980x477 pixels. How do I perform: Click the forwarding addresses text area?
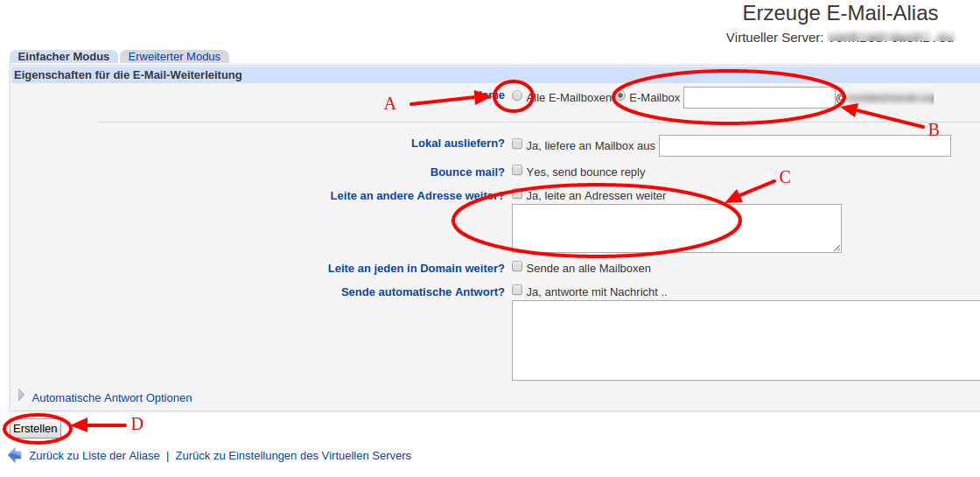tap(675, 228)
